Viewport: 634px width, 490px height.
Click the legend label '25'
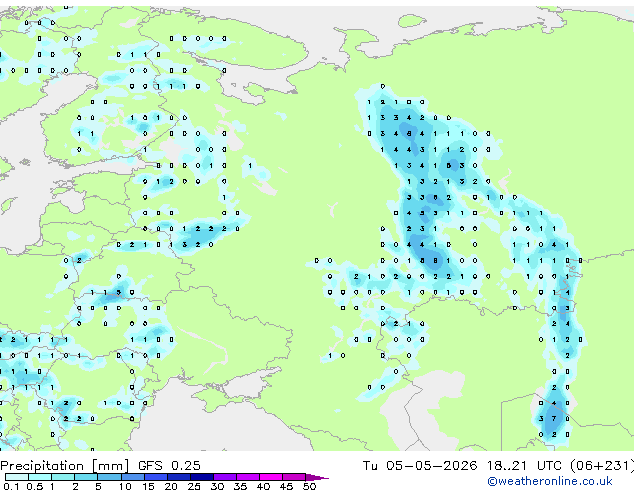tap(194, 486)
